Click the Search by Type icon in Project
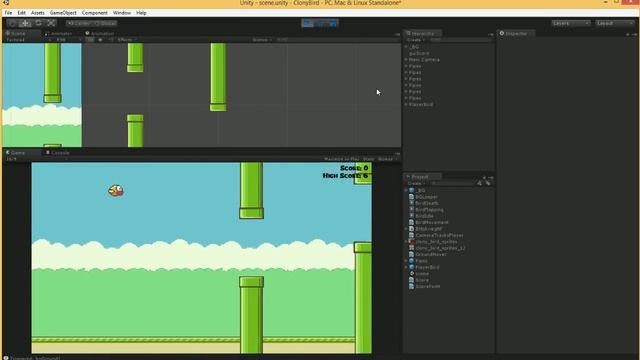Image resolution: width=640 pixels, height=360 pixels. 480,183
